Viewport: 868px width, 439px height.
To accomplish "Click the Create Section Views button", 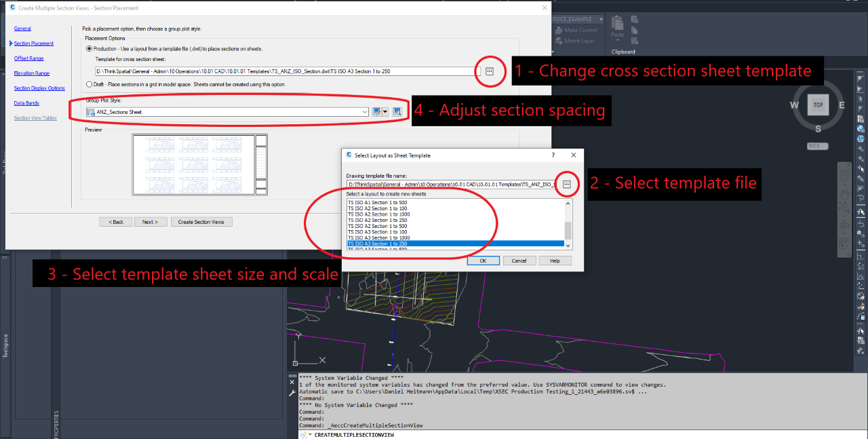I will [x=201, y=222].
